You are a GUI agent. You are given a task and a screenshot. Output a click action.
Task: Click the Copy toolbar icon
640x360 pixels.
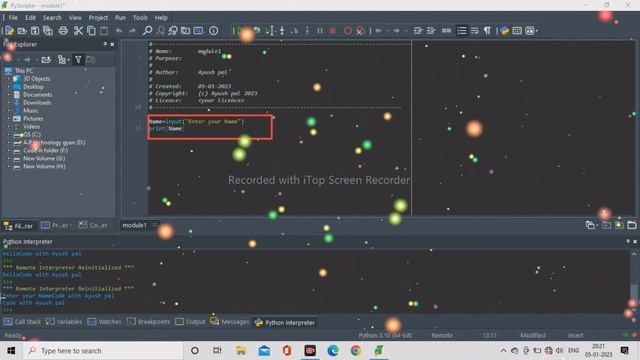(x=91, y=31)
